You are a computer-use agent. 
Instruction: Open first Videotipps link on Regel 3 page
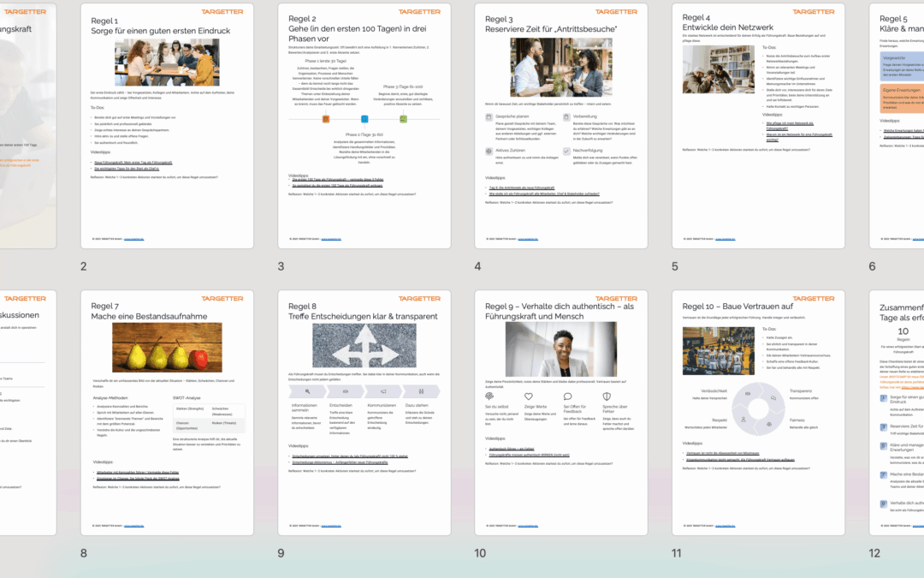pyautogui.click(x=522, y=188)
